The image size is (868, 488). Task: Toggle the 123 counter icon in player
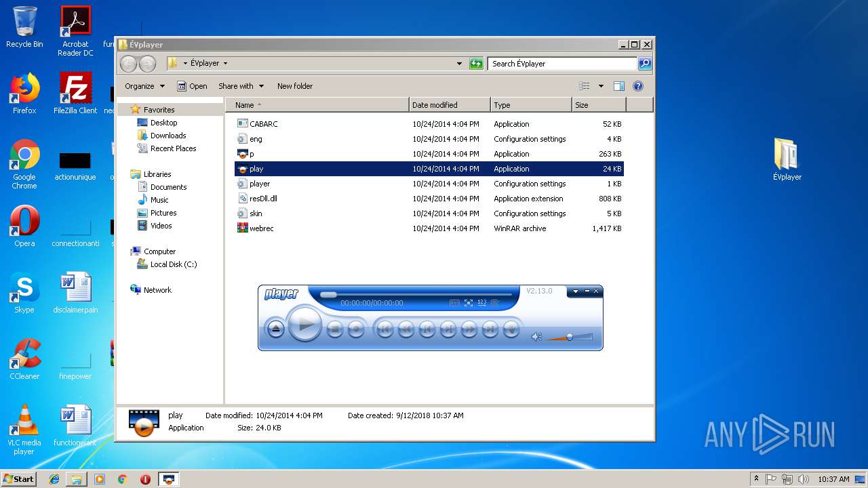click(x=482, y=303)
